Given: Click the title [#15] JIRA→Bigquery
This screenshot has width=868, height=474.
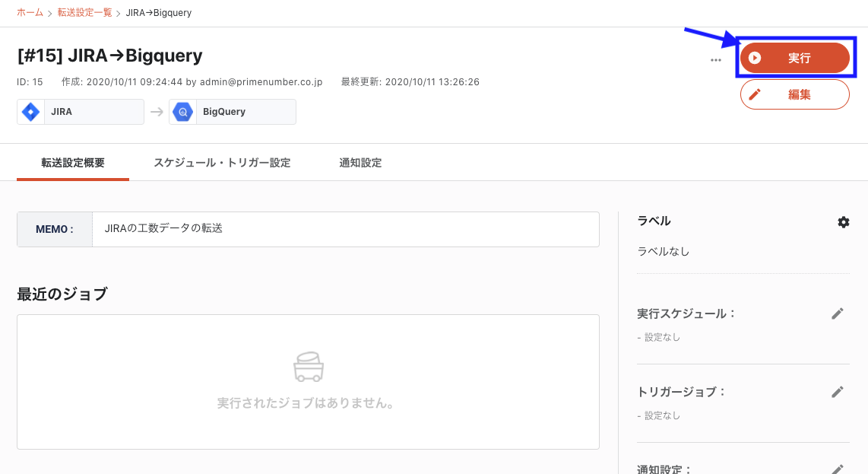Looking at the screenshot, I should coord(109,56).
